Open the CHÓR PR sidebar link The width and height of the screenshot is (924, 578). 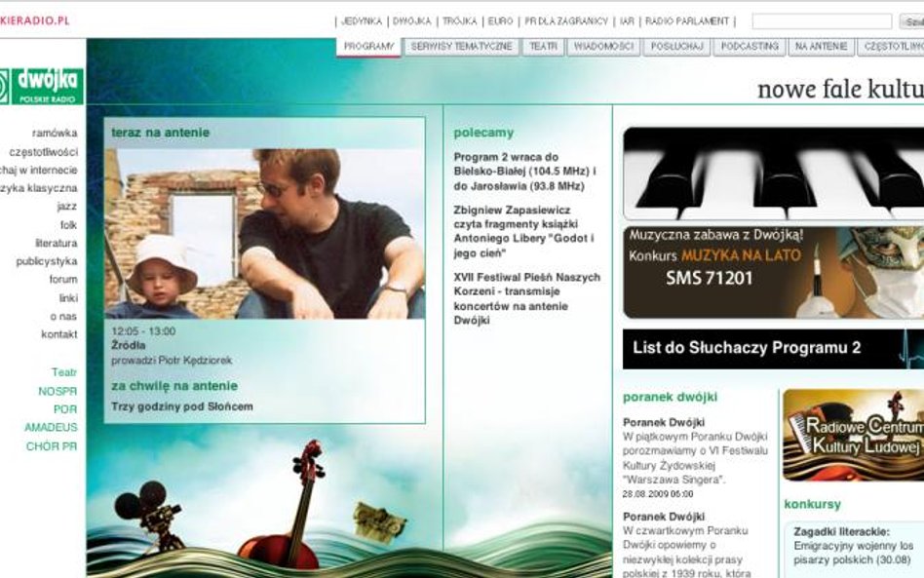(x=52, y=446)
